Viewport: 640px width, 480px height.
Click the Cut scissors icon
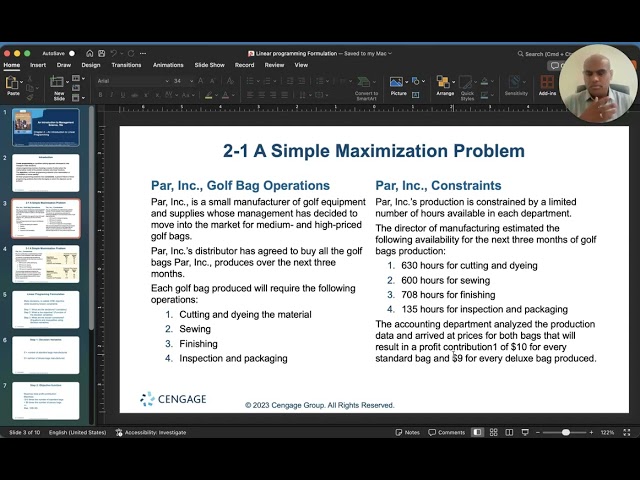pos(30,78)
